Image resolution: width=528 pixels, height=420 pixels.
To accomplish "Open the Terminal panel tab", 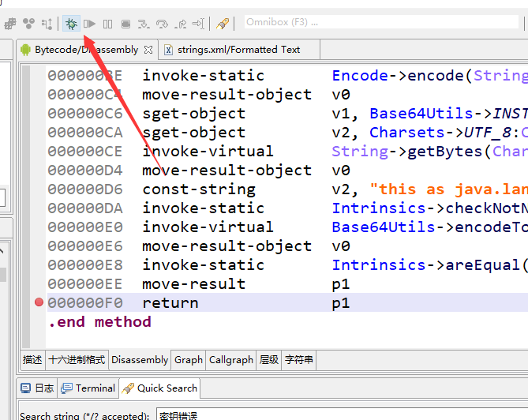I will pos(89,388).
